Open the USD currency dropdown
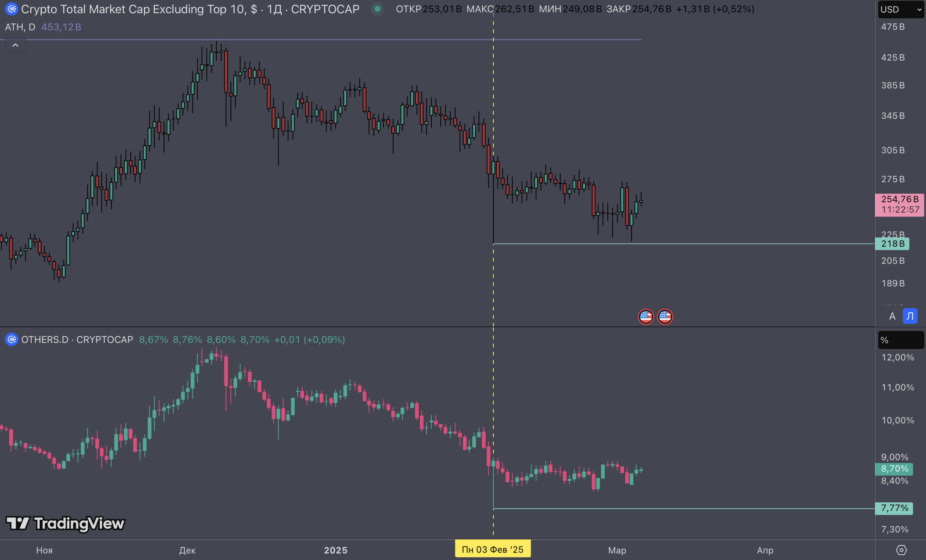Image resolution: width=926 pixels, height=560 pixels. [x=901, y=9]
